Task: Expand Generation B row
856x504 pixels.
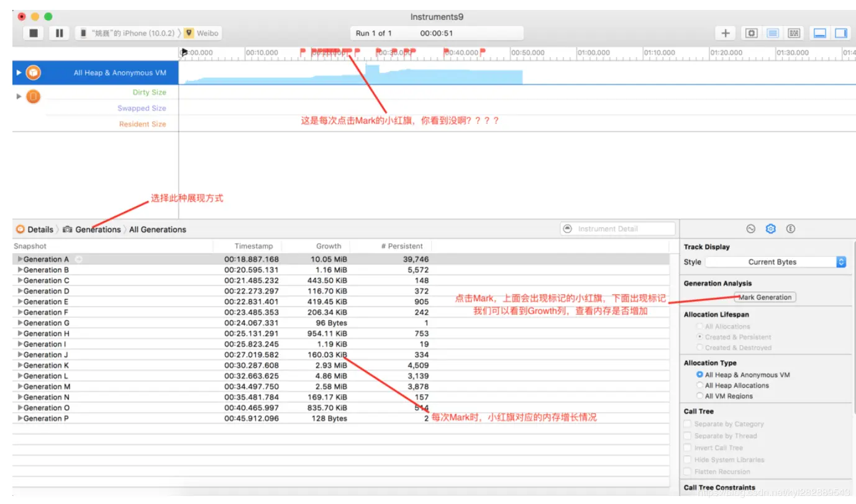Action: click(20, 270)
